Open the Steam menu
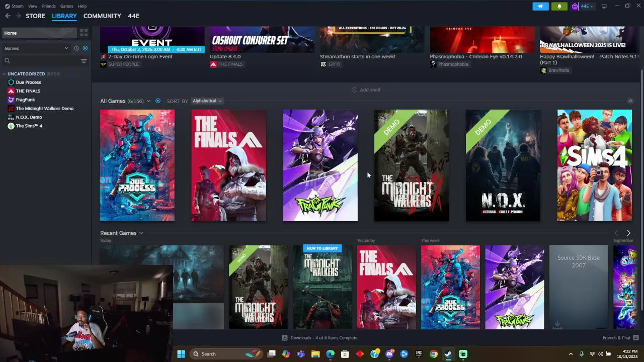The image size is (644, 362). click(x=17, y=6)
